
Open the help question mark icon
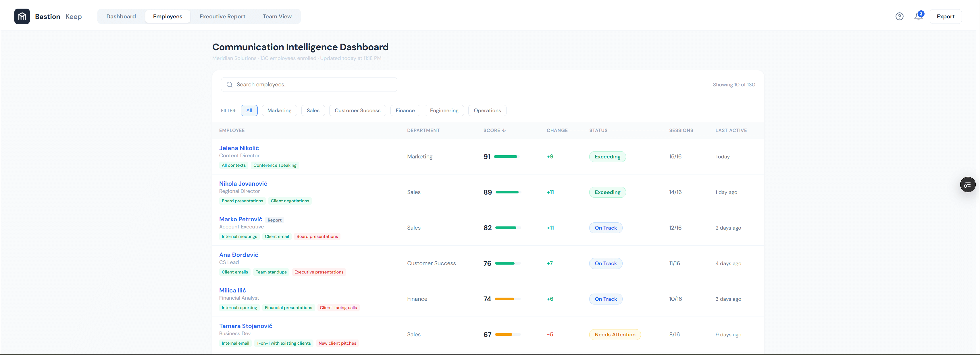[899, 16]
